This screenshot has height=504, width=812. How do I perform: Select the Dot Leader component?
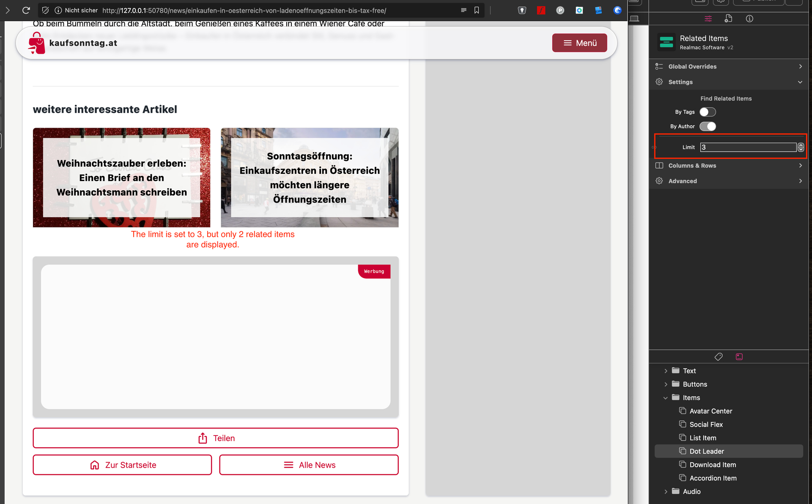point(707,451)
